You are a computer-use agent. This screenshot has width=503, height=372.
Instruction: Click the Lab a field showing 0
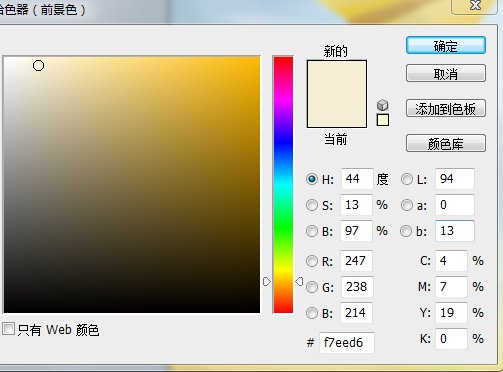click(x=455, y=205)
